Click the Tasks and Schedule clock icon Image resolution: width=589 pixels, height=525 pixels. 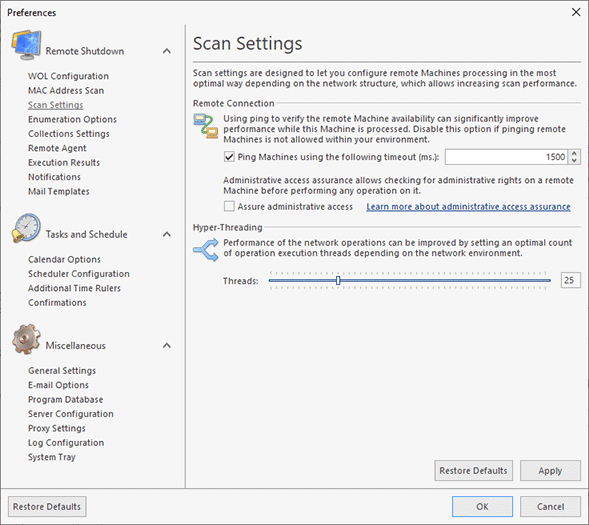click(26, 228)
